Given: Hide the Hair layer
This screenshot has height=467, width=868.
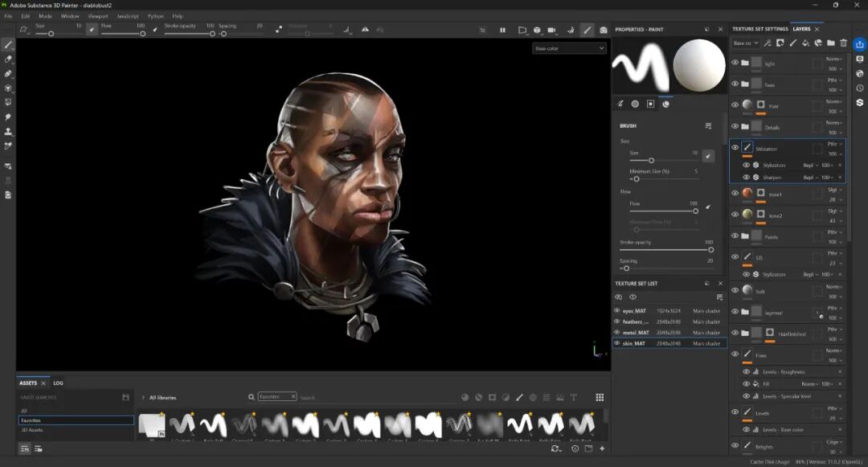Looking at the screenshot, I should tap(735, 104).
